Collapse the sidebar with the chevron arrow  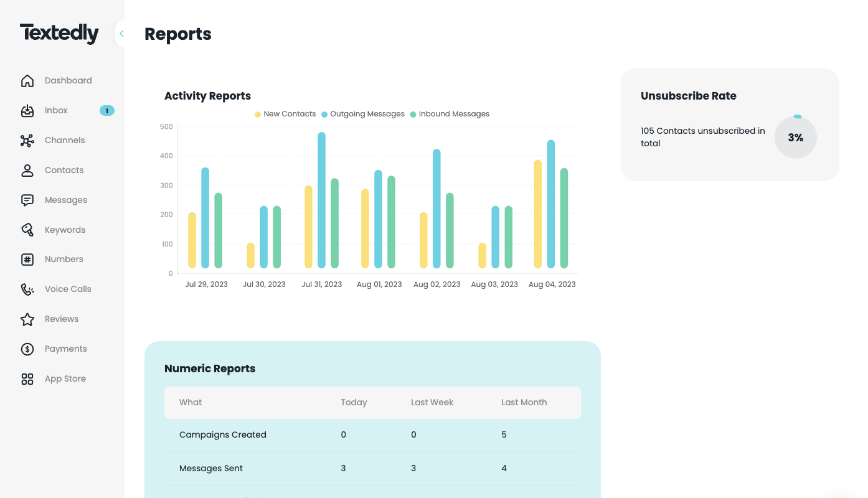tap(121, 34)
